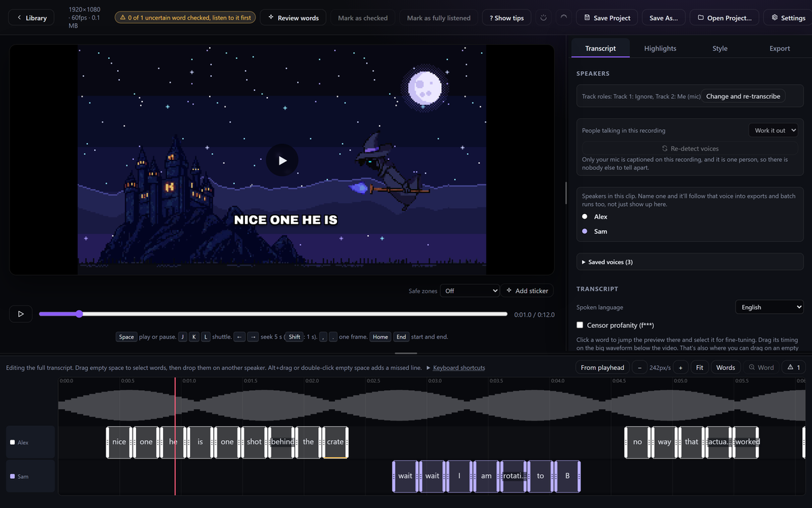
Task: Select the Words mode button
Action: tap(725, 367)
